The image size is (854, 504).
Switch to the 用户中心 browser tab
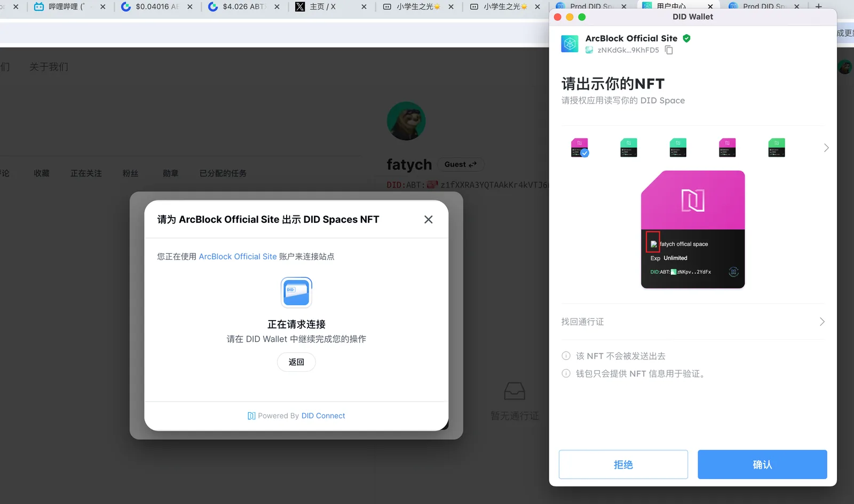[678, 6]
